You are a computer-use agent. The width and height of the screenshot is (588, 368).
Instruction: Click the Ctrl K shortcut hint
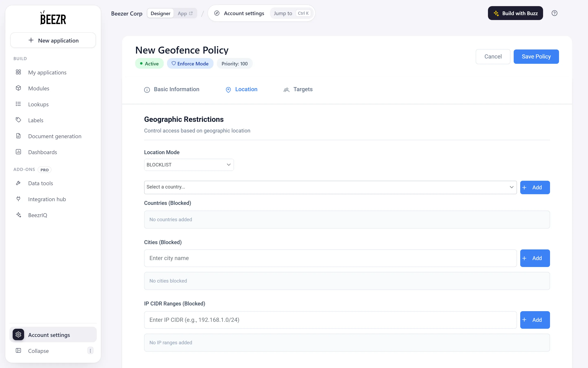(303, 13)
